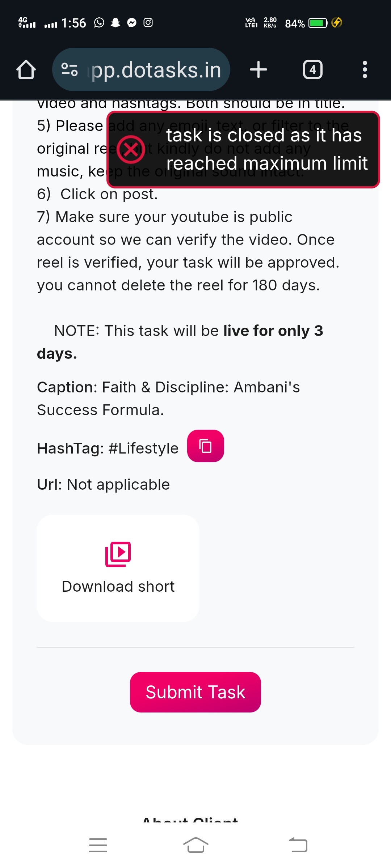This screenshot has height=868, width=391.
Task: Tap the Download short label
Action: click(x=118, y=586)
